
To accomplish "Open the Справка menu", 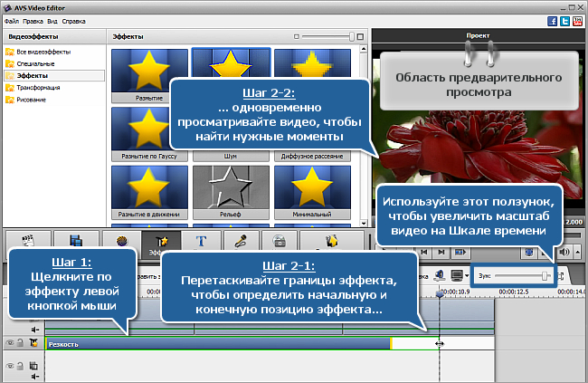I will 74,22.
